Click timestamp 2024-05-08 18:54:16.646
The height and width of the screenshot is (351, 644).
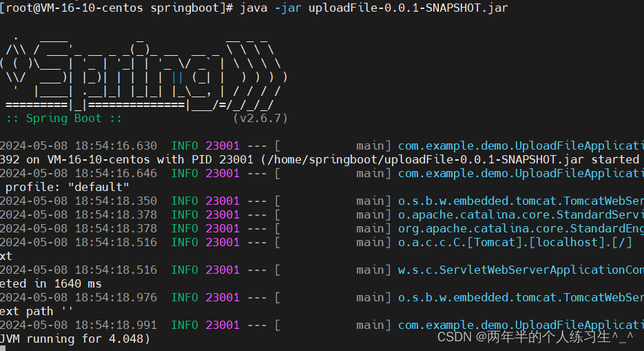[x=79, y=174]
